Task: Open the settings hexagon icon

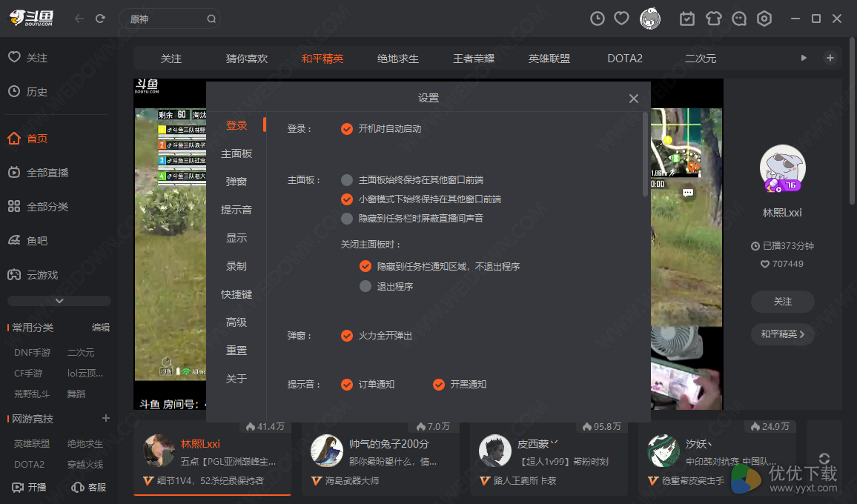Action: point(764,19)
